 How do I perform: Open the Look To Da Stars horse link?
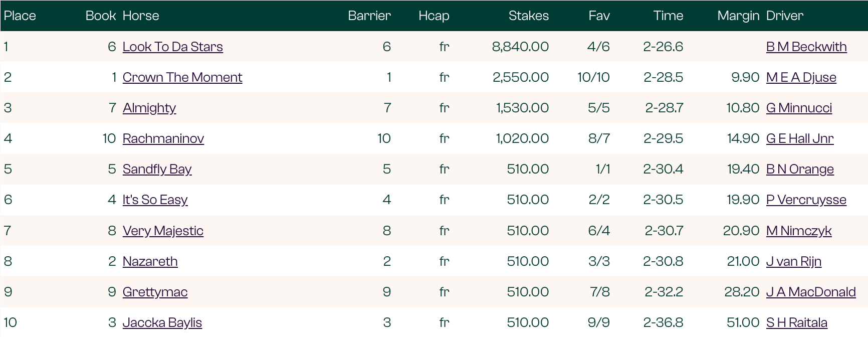pyautogui.click(x=172, y=47)
